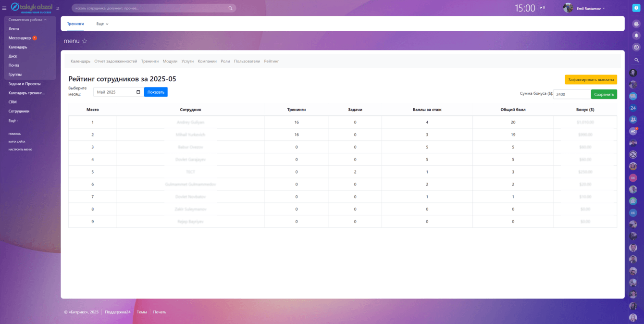The width and height of the screenshot is (644, 324).
Task: Open the notifications bell icon
Action: 636,35
